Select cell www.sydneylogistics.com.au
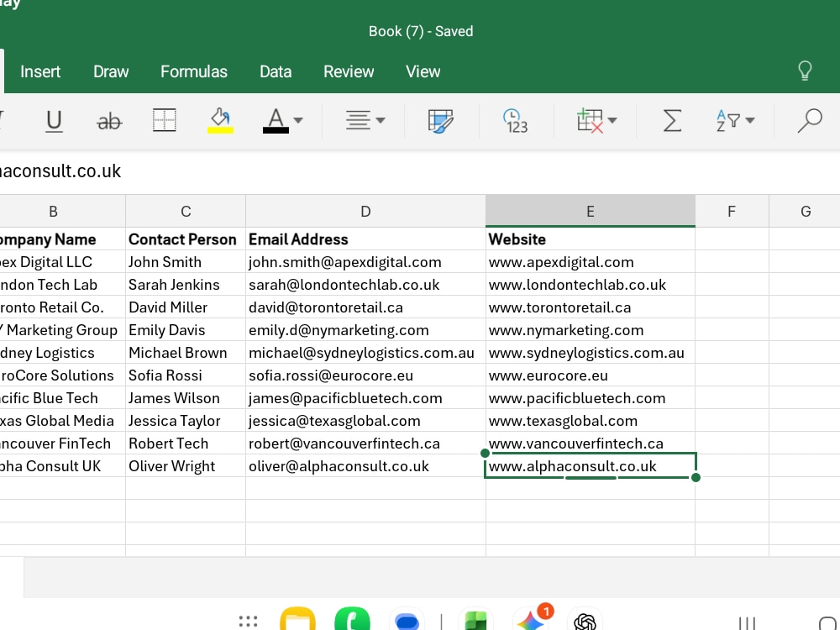Viewport: 840px width, 630px height. [591, 353]
